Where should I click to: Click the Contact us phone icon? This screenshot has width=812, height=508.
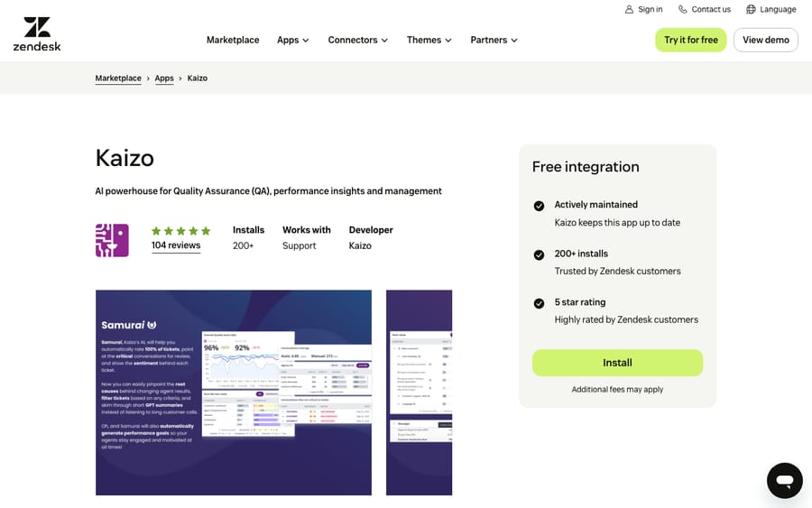tap(683, 9)
